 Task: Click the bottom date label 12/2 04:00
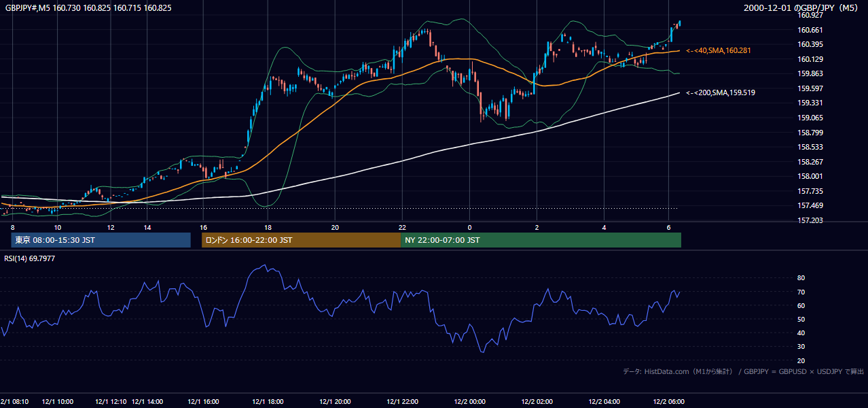(x=604, y=402)
